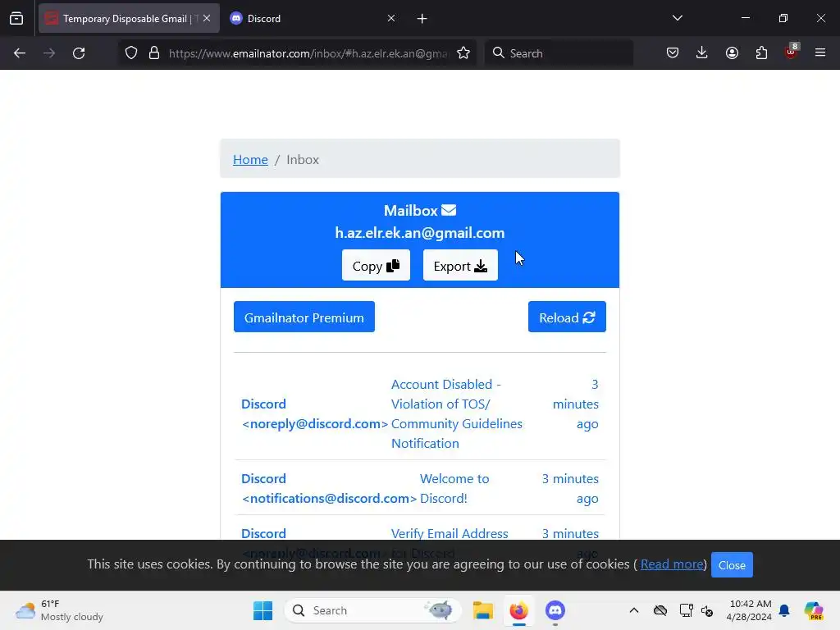Image resolution: width=840 pixels, height=630 pixels.
Task: Open the Account Disabled Discord email
Action: (420, 413)
